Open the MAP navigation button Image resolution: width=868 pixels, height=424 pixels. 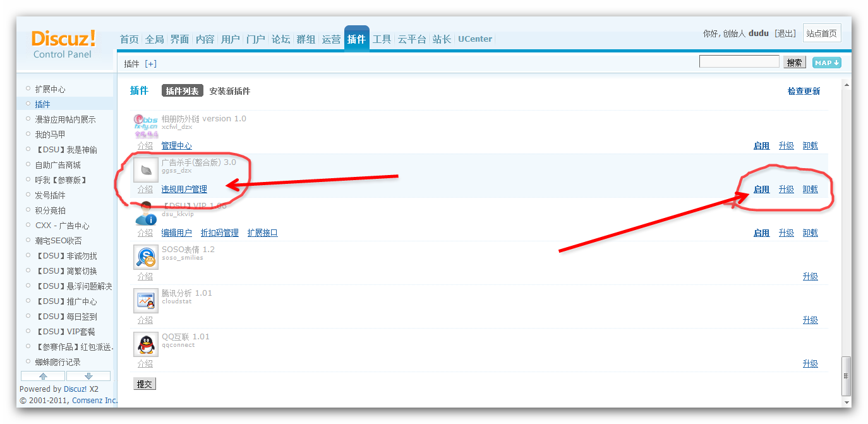(827, 63)
